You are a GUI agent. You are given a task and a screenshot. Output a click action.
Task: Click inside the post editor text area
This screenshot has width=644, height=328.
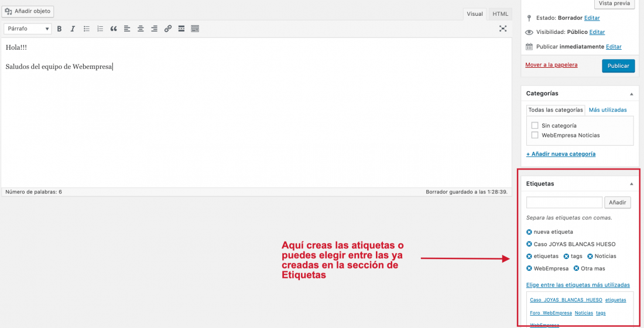(256, 113)
